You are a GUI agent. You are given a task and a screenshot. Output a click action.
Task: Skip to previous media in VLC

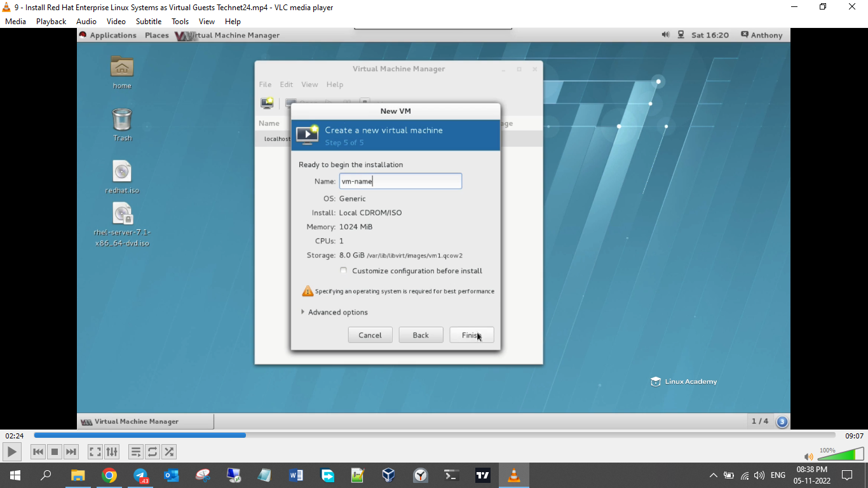[x=38, y=452]
